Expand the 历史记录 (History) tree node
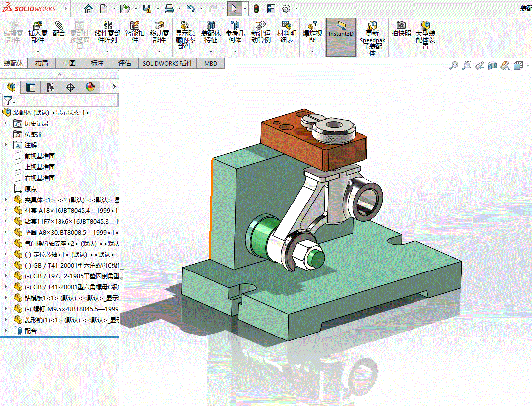 pyautogui.click(x=6, y=123)
